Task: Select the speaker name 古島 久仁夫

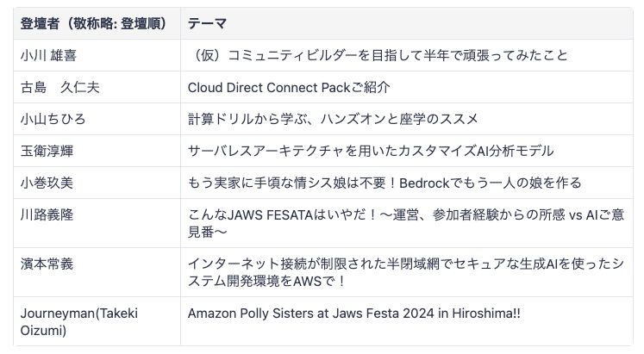Action: 60,87
